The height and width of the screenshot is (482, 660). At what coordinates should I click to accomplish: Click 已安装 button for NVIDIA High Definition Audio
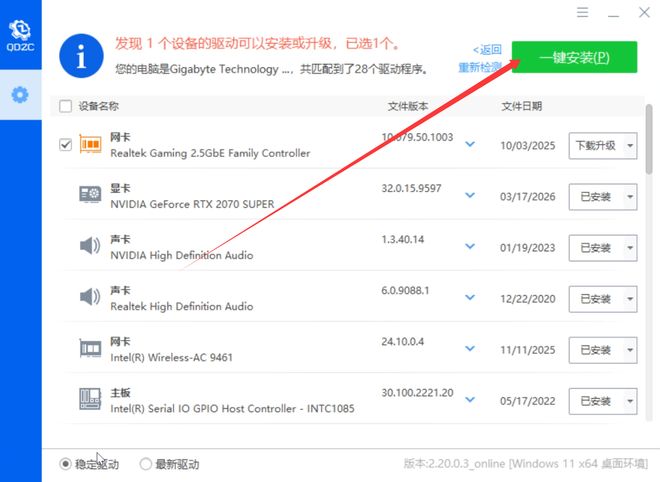596,248
